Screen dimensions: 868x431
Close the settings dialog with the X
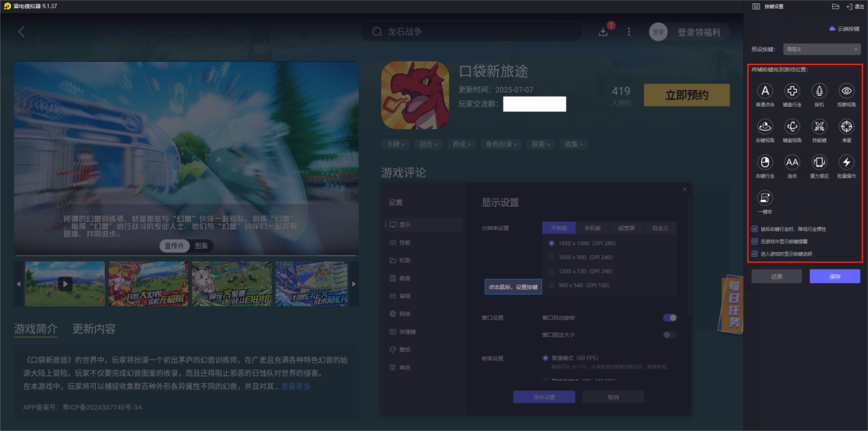pyautogui.click(x=684, y=189)
